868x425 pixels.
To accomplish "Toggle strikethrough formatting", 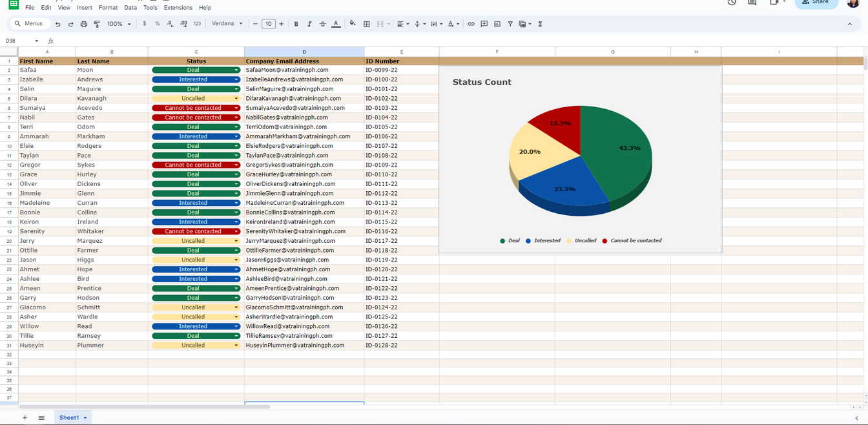I will coord(323,24).
